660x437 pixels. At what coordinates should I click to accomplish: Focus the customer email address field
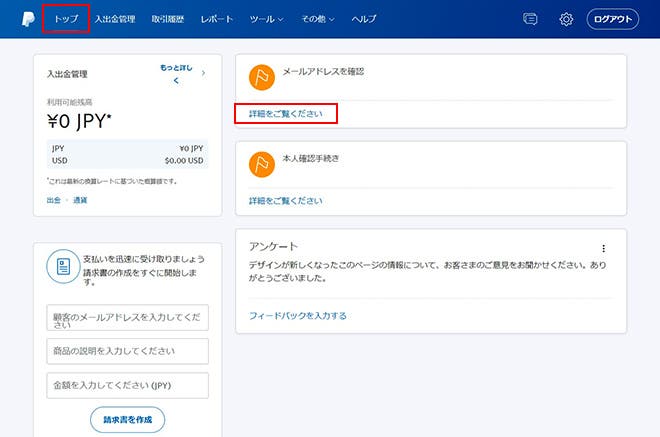point(128,317)
